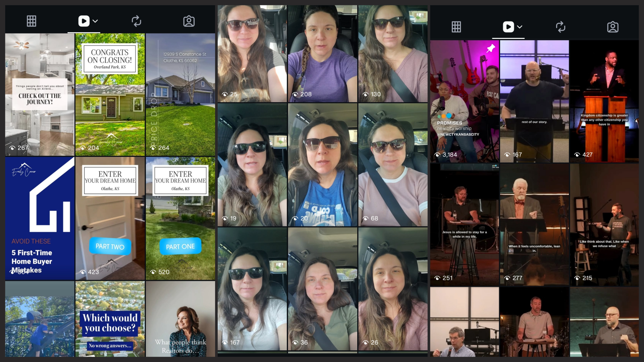Image resolution: width=644 pixels, height=362 pixels.
Task: Open tagged photos tab in right profile
Action: pos(613,27)
